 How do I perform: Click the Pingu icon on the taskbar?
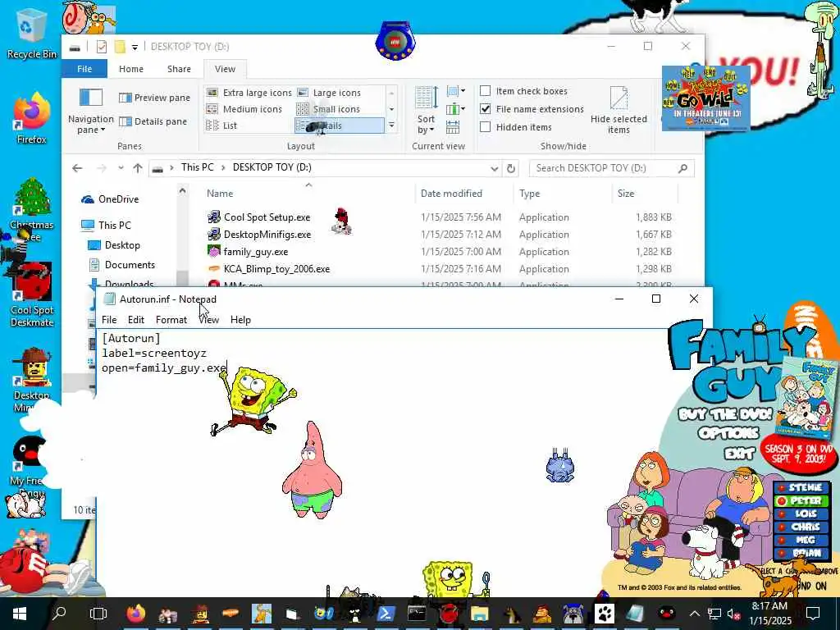[x=666, y=614]
